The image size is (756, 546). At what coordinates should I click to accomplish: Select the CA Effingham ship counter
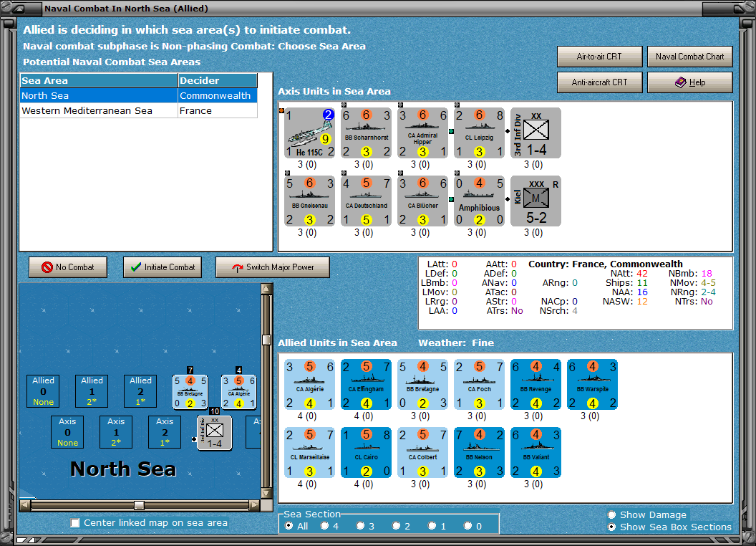366,384
